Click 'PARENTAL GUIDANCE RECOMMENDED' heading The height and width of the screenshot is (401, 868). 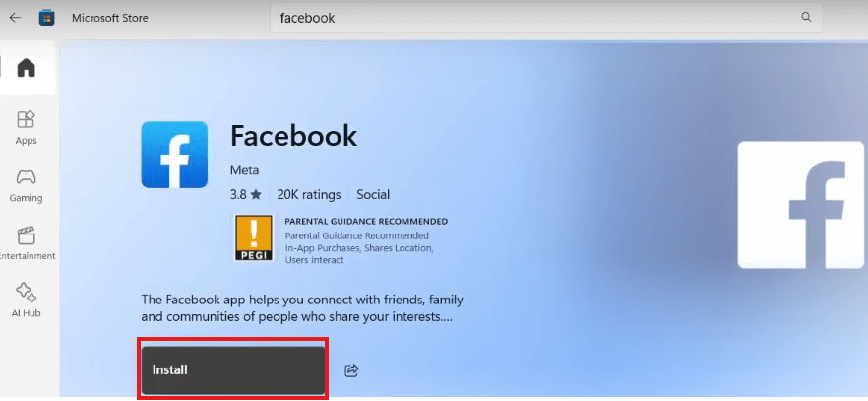tap(366, 221)
